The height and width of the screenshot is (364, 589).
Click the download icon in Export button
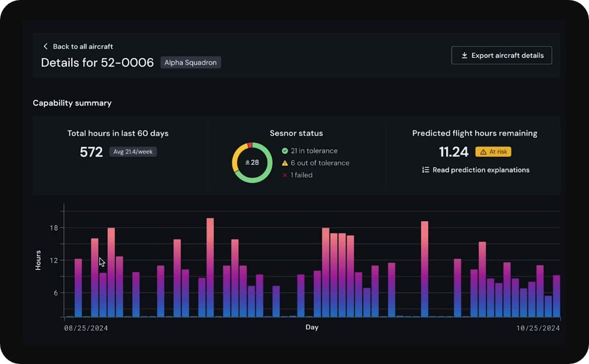[x=464, y=55]
